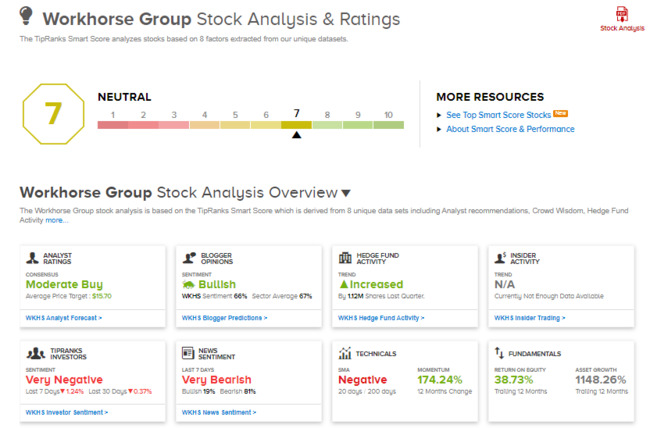
Task: Open See Top Smart Score Stocks link
Action: (x=498, y=115)
